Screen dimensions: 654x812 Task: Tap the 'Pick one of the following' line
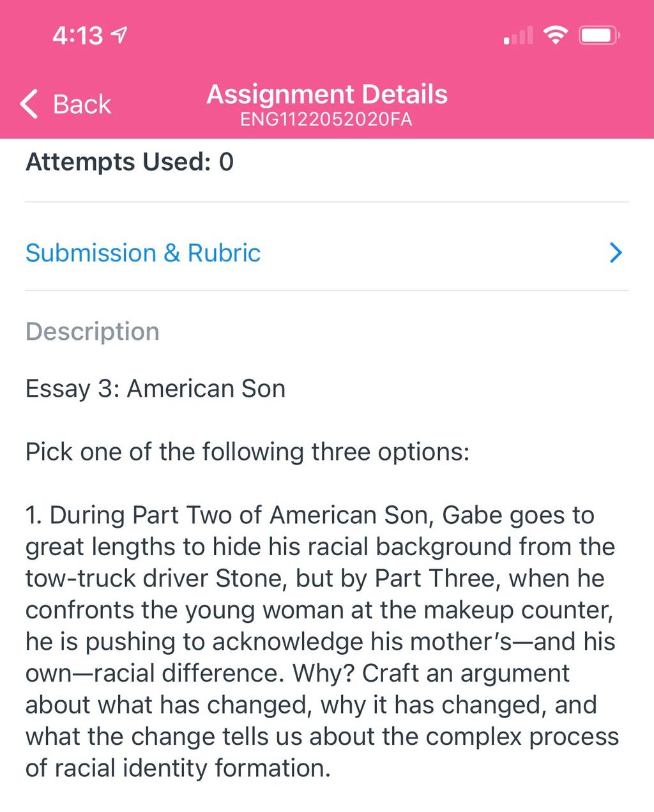tap(248, 452)
